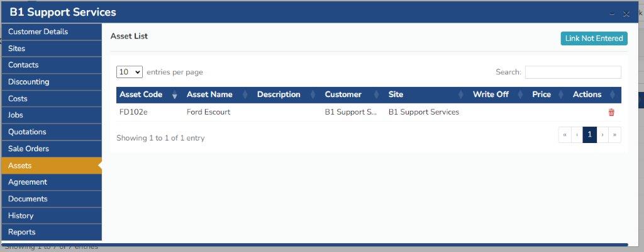Go to previous page of results

(x=577, y=135)
